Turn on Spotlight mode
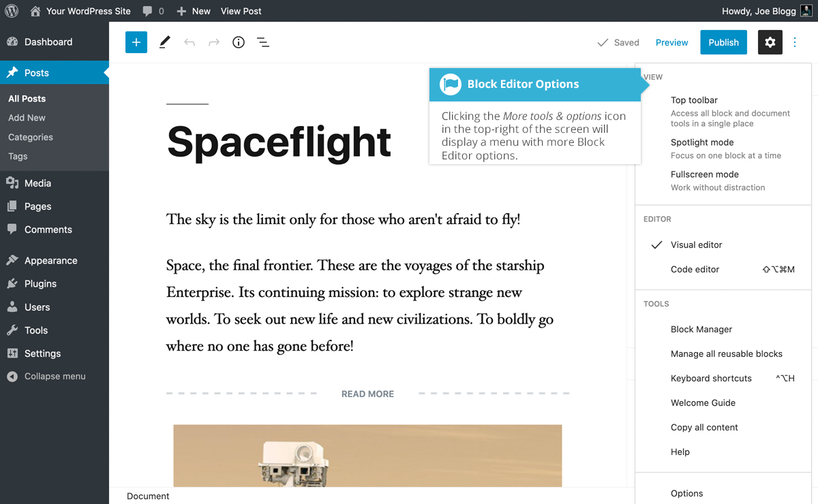 [701, 142]
